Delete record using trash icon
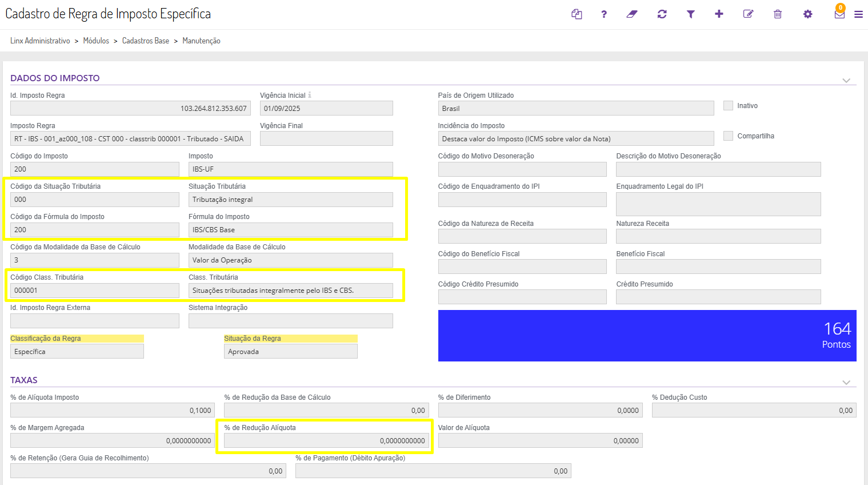Viewport: 868px width, 485px height. 778,14
